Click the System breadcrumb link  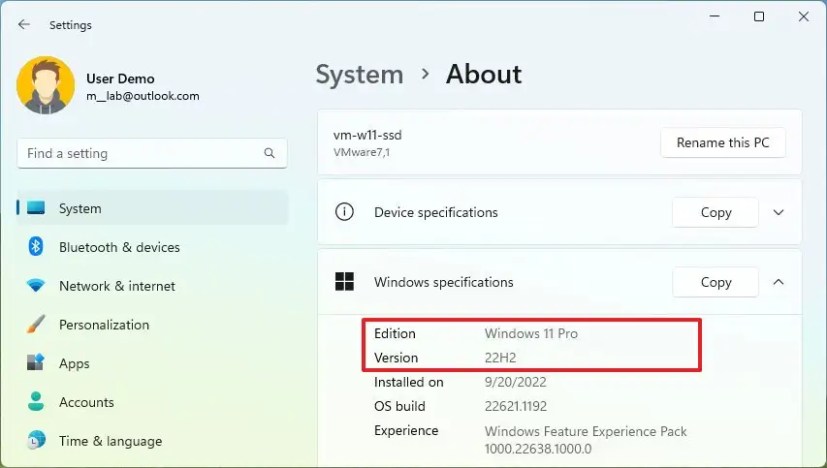point(359,74)
